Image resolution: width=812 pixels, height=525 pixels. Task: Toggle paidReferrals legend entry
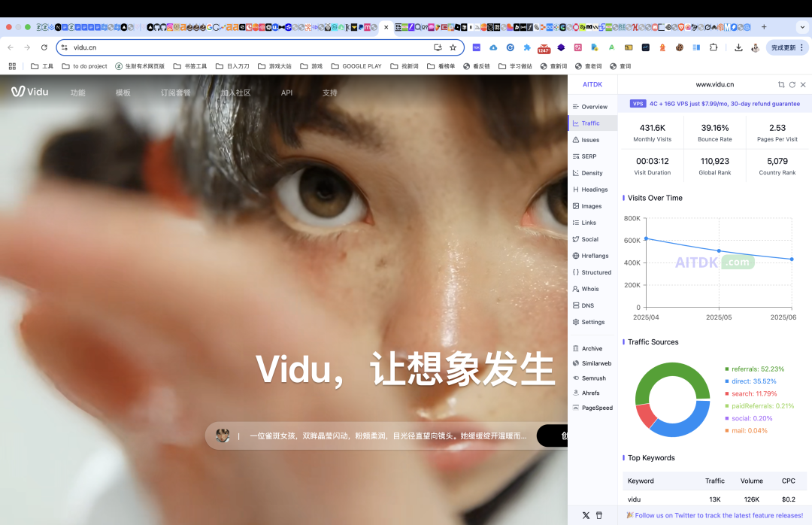pyautogui.click(x=759, y=406)
